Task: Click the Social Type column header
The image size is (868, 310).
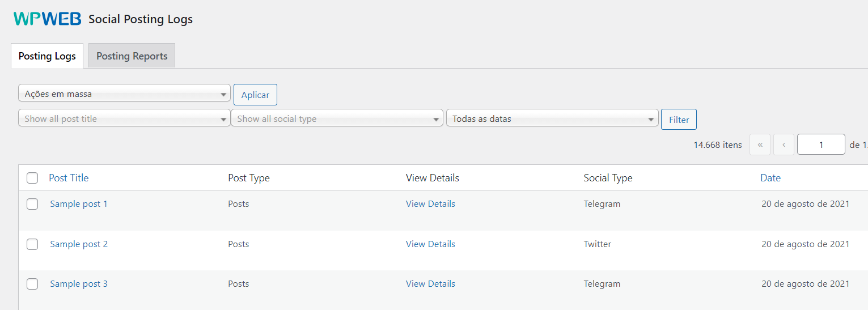Action: click(608, 178)
